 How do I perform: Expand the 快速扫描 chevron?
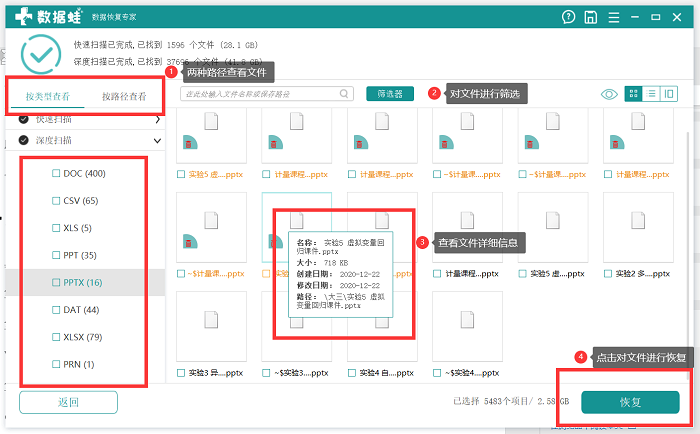(x=158, y=120)
